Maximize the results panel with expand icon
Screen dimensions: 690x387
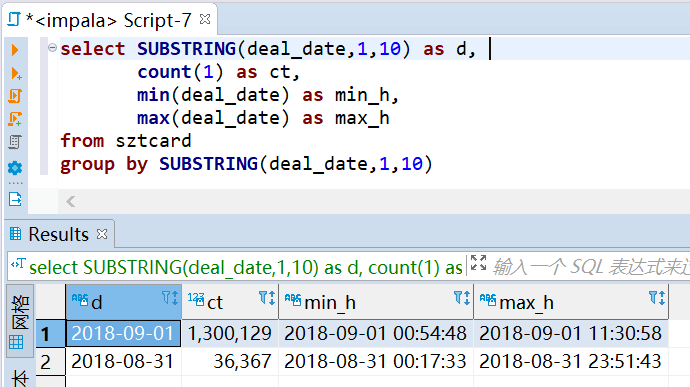[478, 263]
